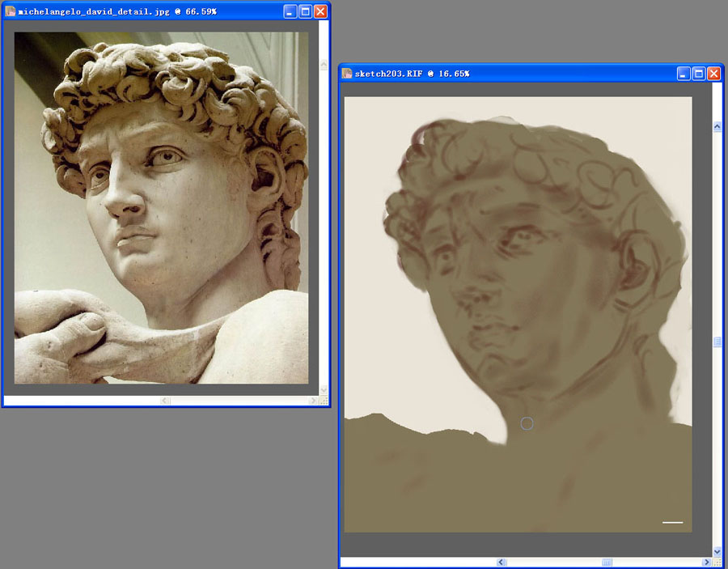This screenshot has width=728, height=569.
Task: Click scroll-right arrow in sketch203 window
Action: tap(707, 562)
